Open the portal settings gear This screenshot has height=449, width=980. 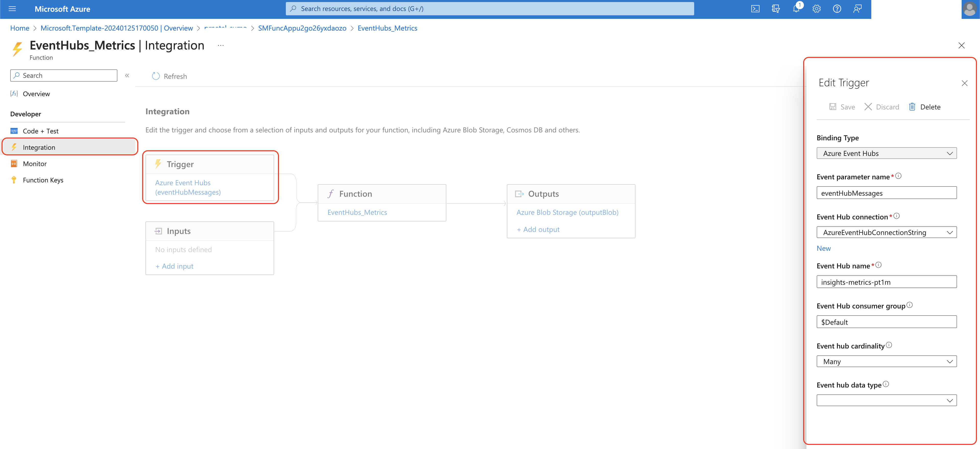816,9
